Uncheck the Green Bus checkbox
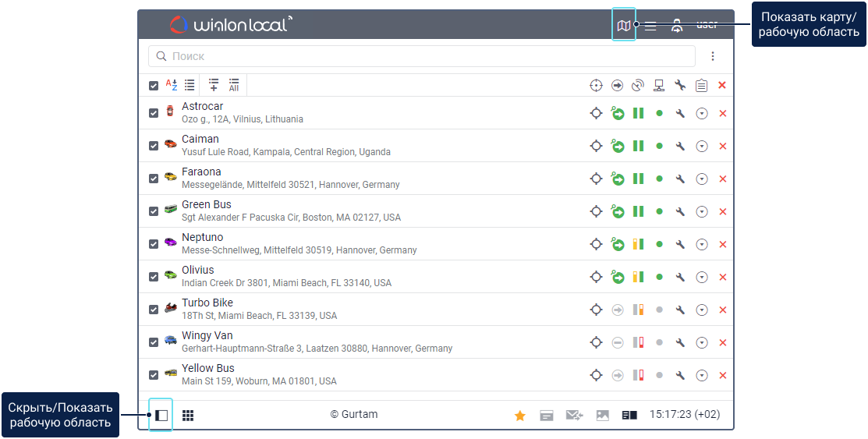This screenshot has width=868, height=439. click(x=154, y=211)
